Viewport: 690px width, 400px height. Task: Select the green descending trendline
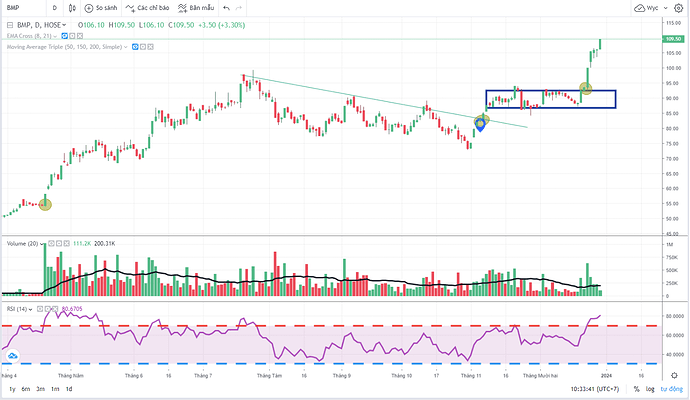[x=384, y=102]
